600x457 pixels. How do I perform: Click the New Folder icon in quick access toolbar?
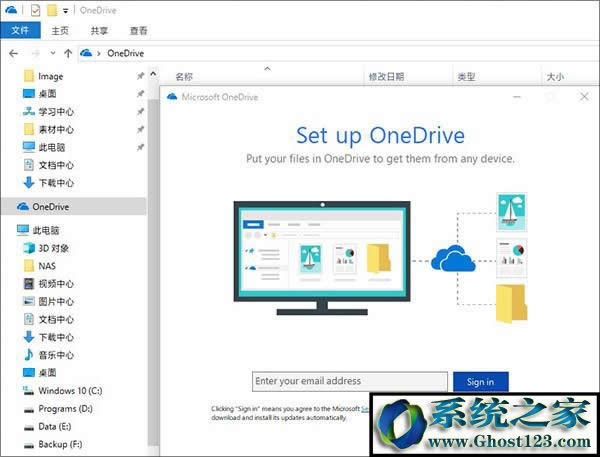(x=51, y=10)
